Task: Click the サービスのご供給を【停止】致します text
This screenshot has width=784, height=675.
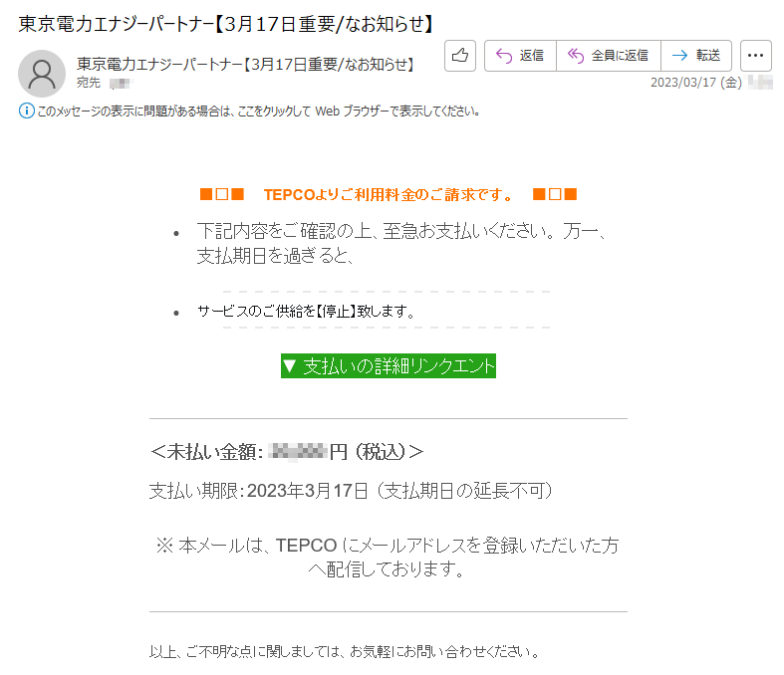Action: [306, 312]
